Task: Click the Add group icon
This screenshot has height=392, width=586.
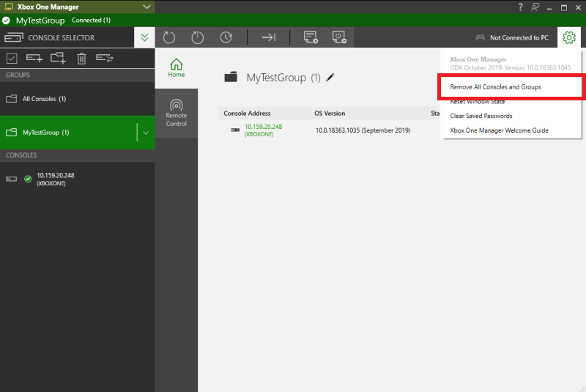Action: 58,58
